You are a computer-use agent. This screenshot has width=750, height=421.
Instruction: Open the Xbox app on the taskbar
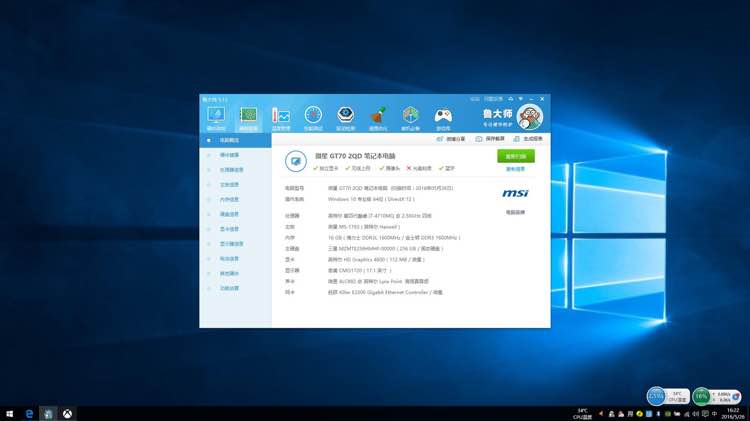(x=67, y=414)
